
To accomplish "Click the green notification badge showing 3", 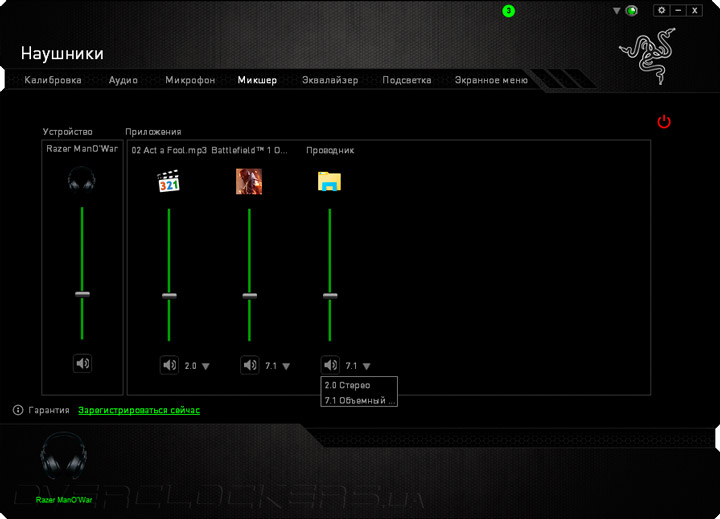I will [x=508, y=11].
